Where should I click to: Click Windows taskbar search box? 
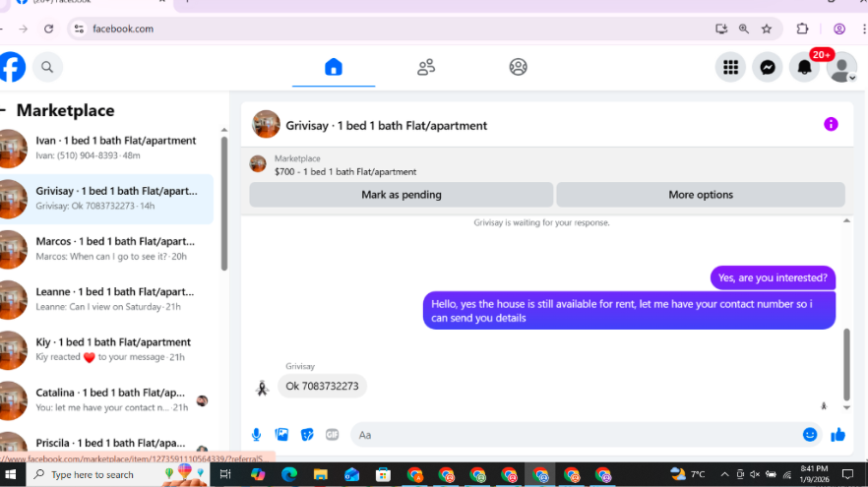point(119,474)
